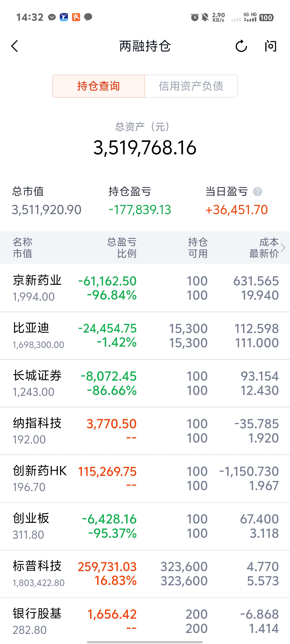This screenshot has width=290, height=644.
Task: Open the 比亚迪 position details
Action: point(145,336)
